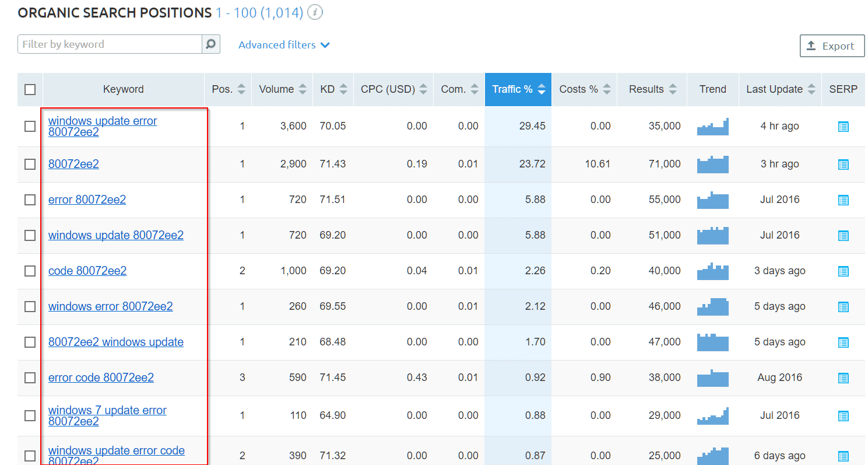This screenshot has height=465, width=868.
Task: Open SERP icon for code 80072ee2 row
Action: point(843,271)
